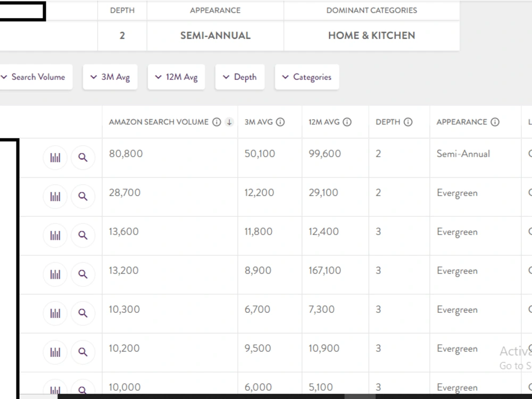Screen dimensions: 532x399
Task: Click the 12,200 3M average value
Action: click(259, 193)
